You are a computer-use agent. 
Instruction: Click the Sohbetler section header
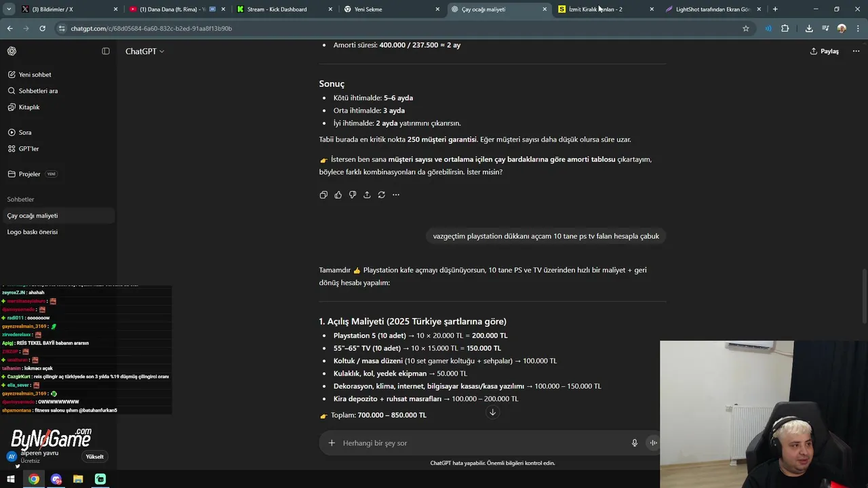pyautogui.click(x=20, y=199)
